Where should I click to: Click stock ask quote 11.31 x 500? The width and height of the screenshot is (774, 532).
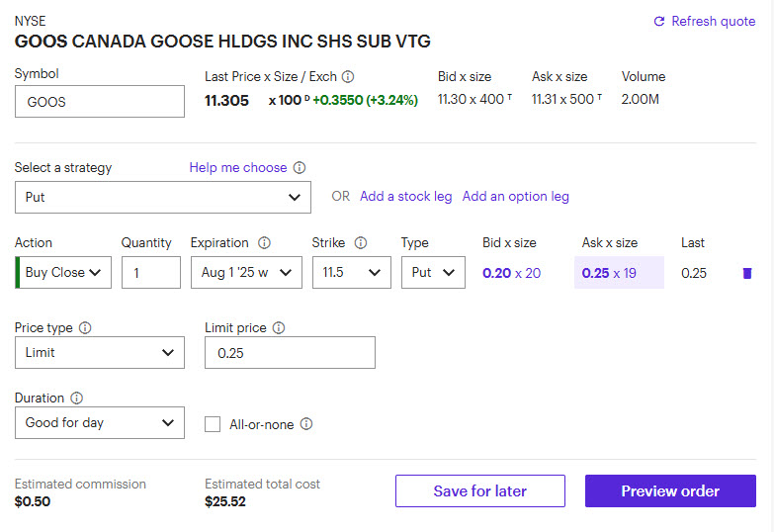pos(566,99)
